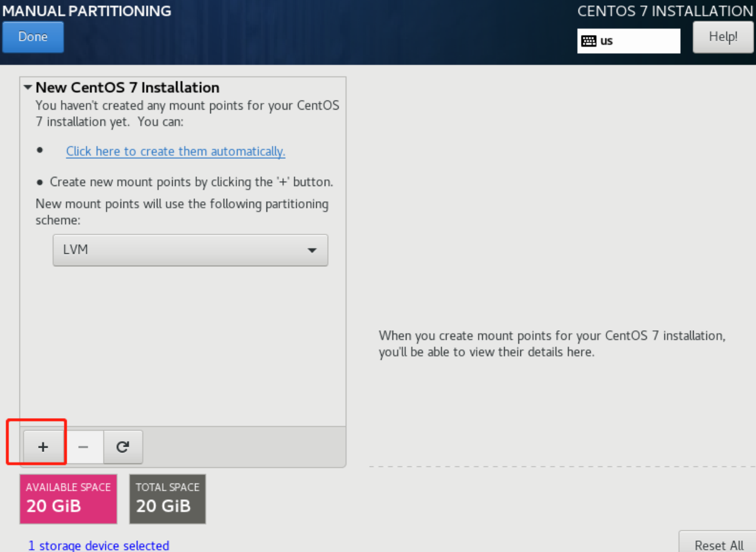Image resolution: width=756 pixels, height=552 pixels.
Task: Click the create them automatically link
Action: (x=175, y=151)
